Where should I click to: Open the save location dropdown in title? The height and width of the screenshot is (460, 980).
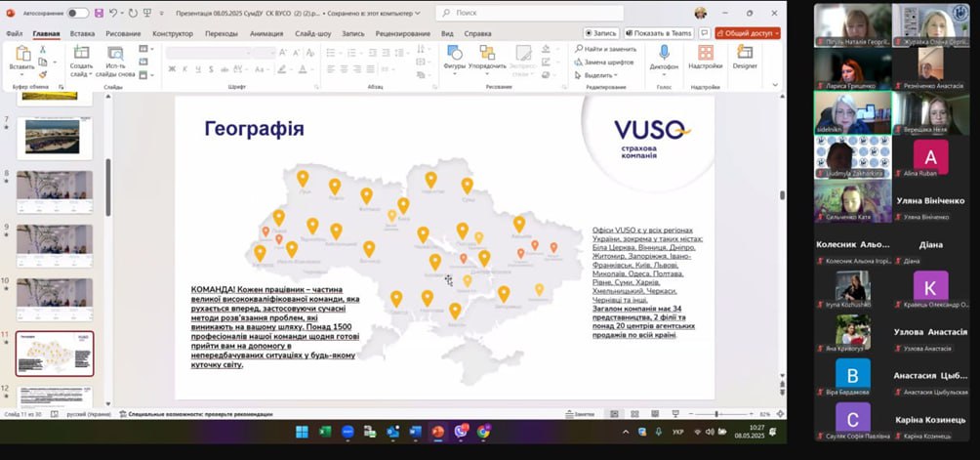click(x=418, y=13)
